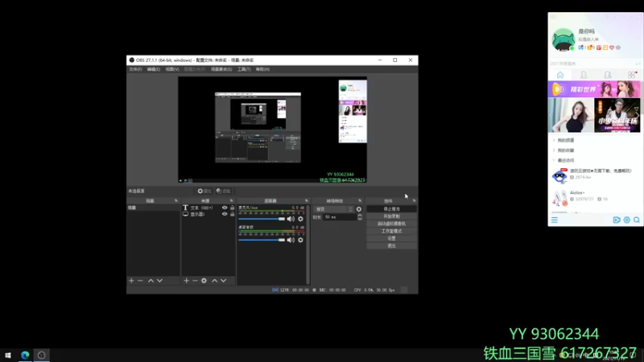The image size is (644, 362).
Task: Switch to OBS via its taskbar icon
Action: 42,355
